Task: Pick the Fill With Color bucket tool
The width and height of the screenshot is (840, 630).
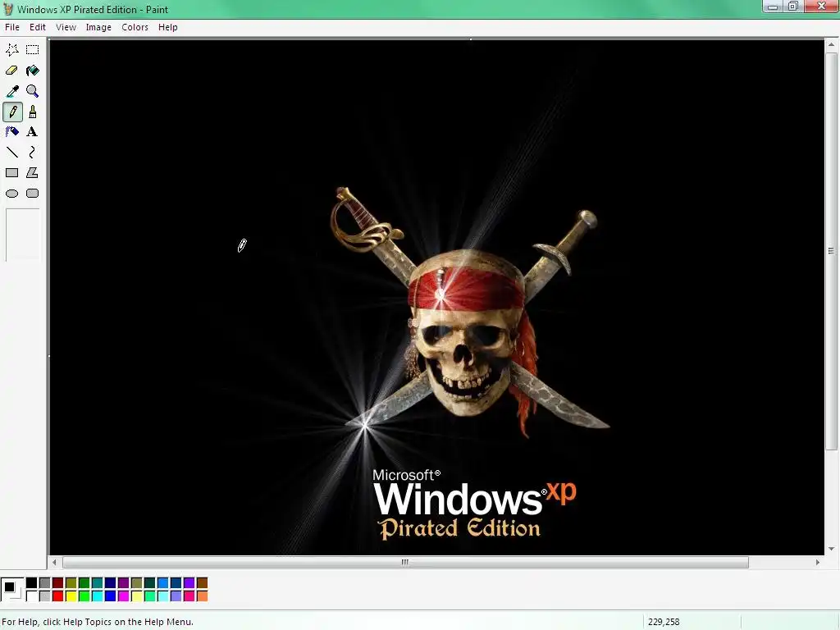Action: pos(33,71)
